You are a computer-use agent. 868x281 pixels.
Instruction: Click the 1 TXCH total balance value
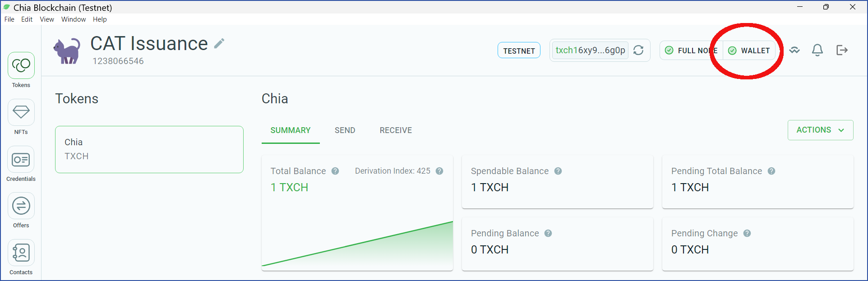tap(289, 188)
